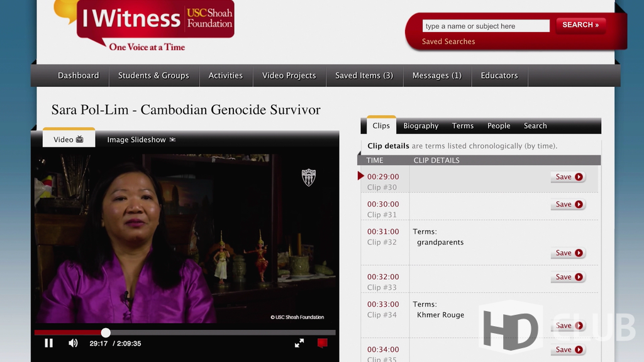Open the People tab
Image resolution: width=644 pixels, height=362 pixels.
point(499,126)
